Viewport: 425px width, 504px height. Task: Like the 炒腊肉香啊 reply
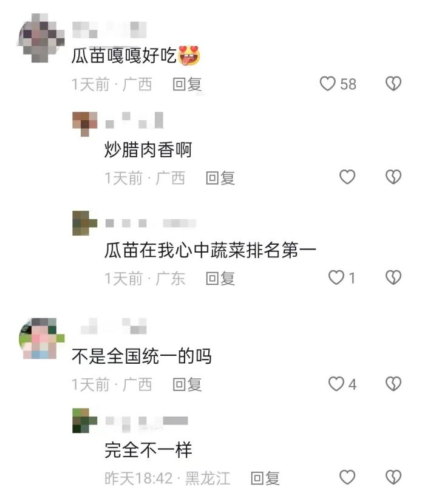(347, 177)
